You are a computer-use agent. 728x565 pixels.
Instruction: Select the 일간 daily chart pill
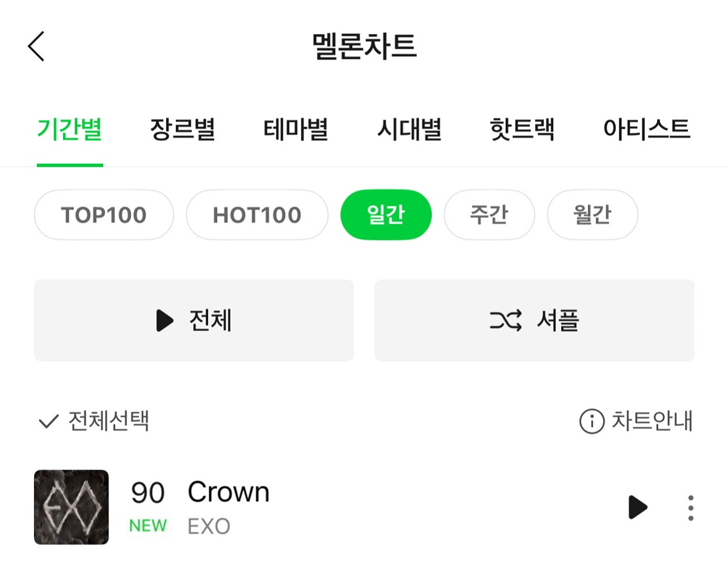(386, 215)
